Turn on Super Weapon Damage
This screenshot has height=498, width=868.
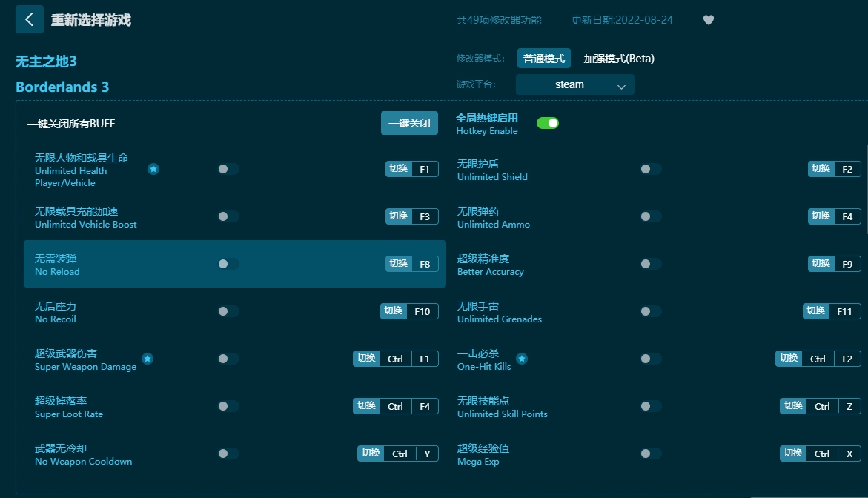tap(228, 359)
